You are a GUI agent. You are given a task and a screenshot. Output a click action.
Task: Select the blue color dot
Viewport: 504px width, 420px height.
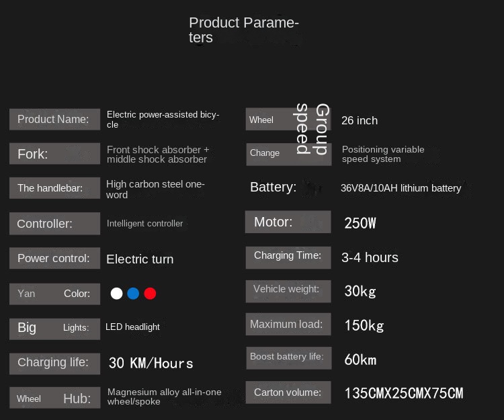[x=133, y=293]
